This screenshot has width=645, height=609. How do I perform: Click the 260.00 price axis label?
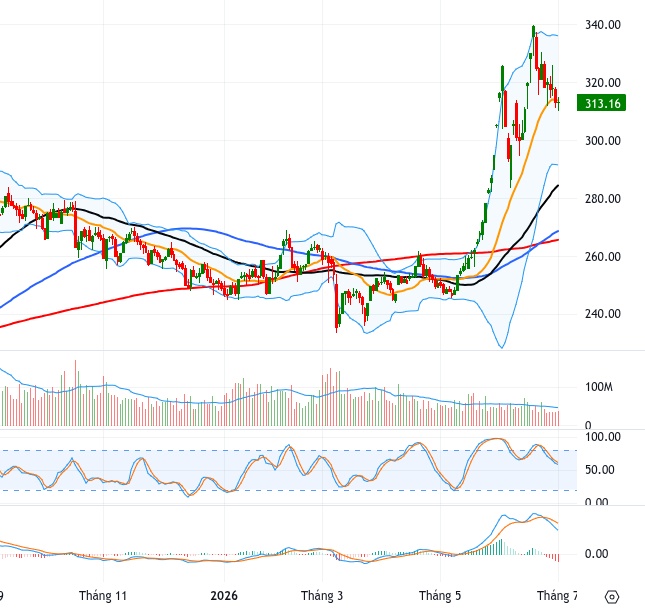tap(603, 257)
